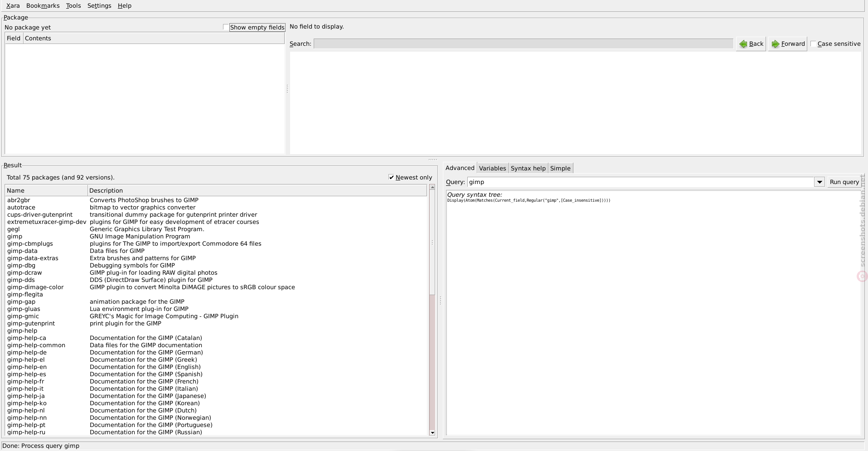This screenshot has width=868, height=451.
Task: Select the gimp-help-el package row
Action: click(216, 359)
